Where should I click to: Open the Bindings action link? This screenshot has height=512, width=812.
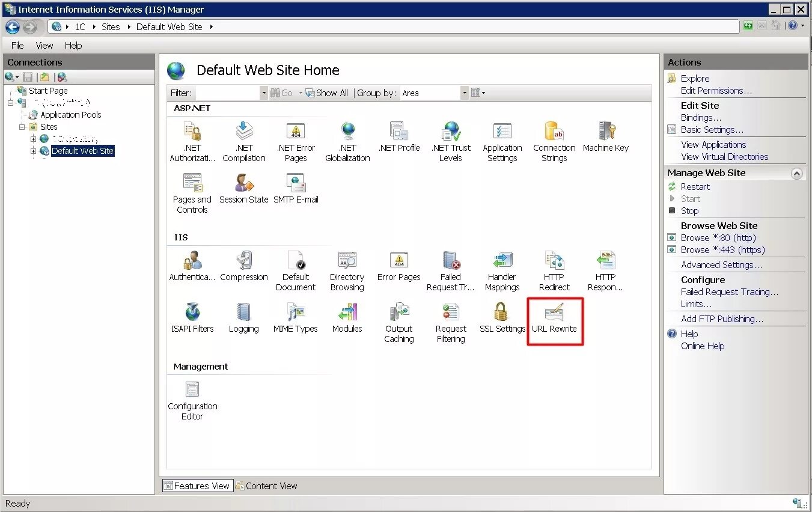tap(701, 118)
